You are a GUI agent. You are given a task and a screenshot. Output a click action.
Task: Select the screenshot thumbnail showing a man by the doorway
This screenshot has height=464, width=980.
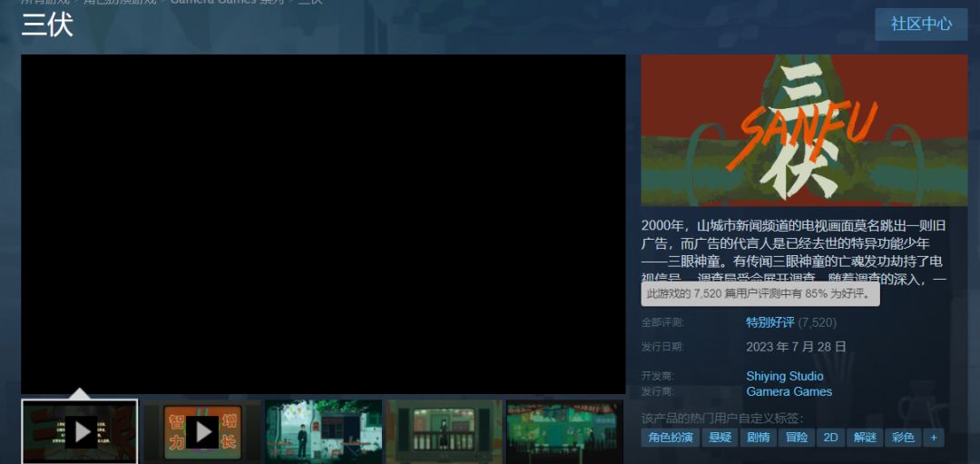pyautogui.click(x=323, y=431)
